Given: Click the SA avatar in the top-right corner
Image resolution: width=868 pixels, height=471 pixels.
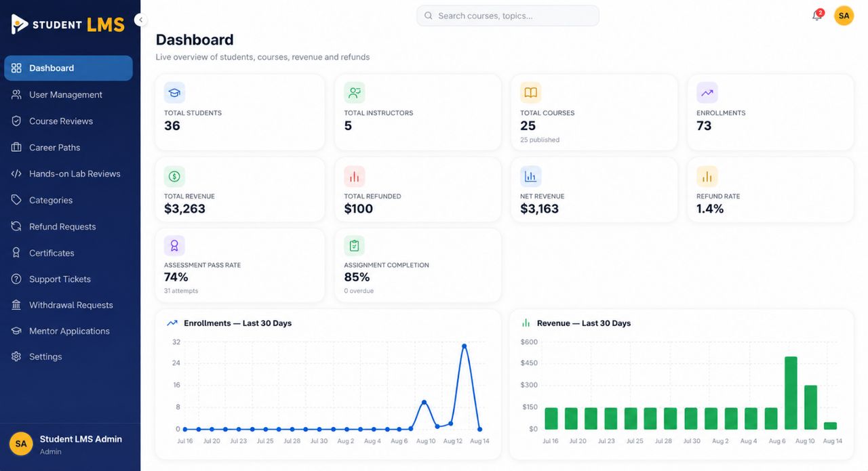Looking at the screenshot, I should point(844,16).
